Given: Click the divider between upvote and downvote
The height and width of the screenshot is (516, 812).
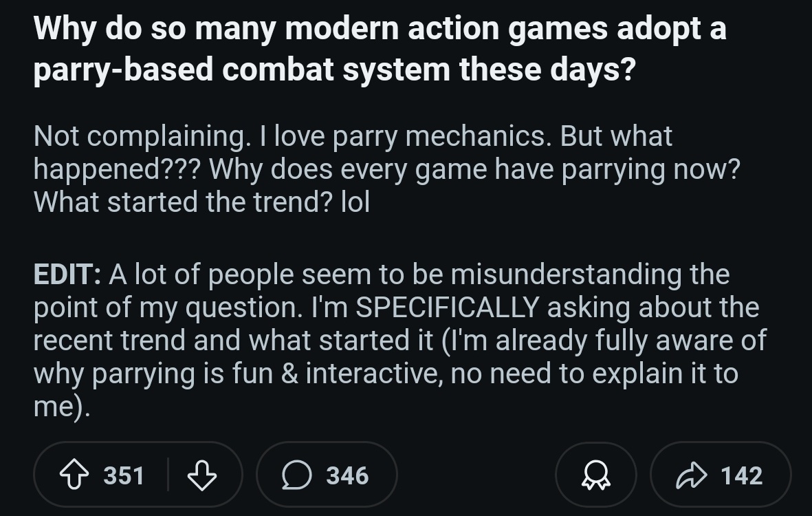Looking at the screenshot, I should 168,475.
